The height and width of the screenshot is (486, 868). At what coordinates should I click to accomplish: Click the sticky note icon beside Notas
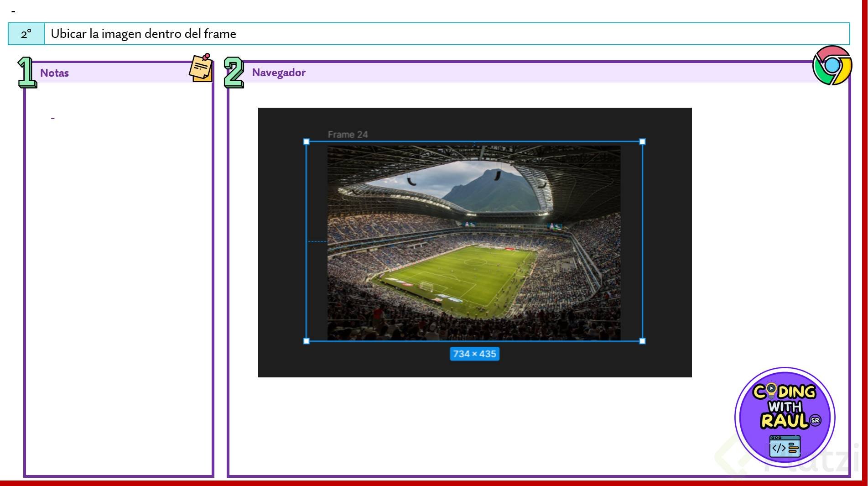coord(201,68)
